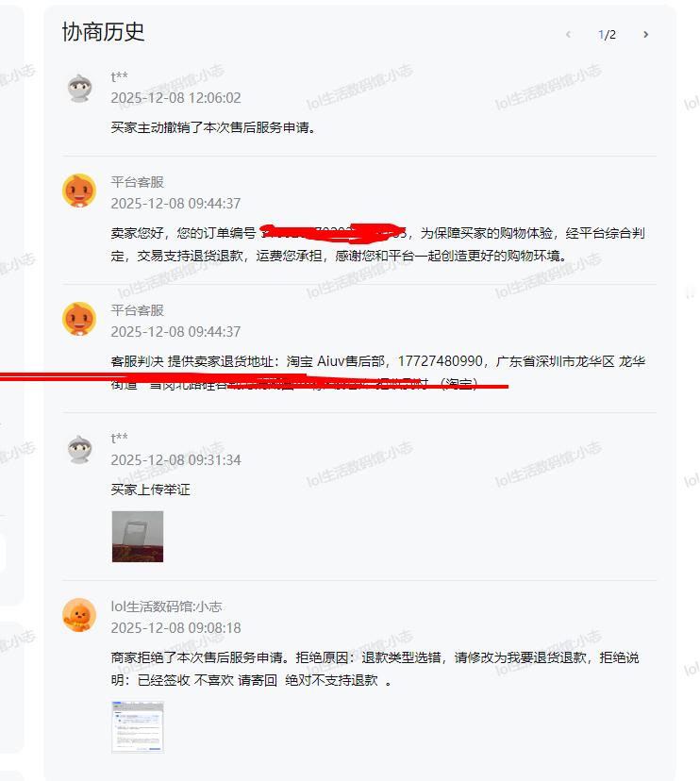Go to next negotiation history page
This screenshot has height=781, width=700.
[645, 34]
